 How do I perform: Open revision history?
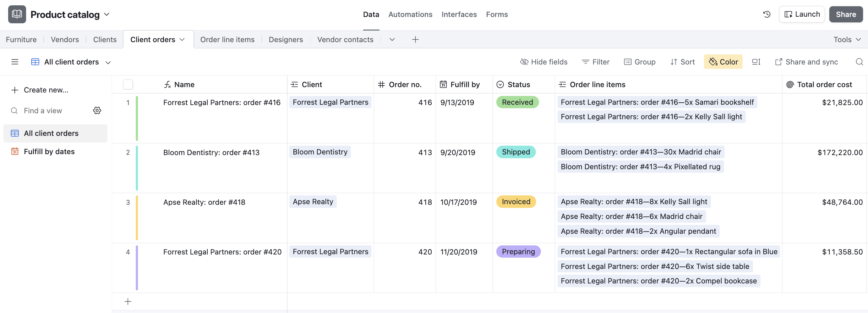point(767,14)
